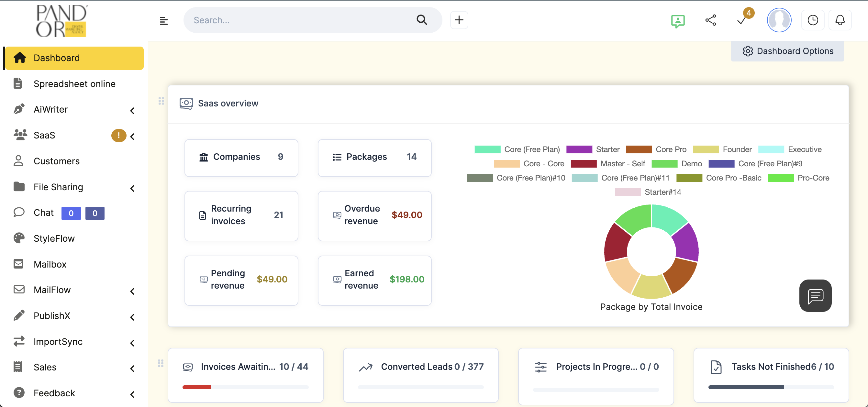The width and height of the screenshot is (868, 407).
Task: Expand the AiWriter submenu chevron
Action: click(x=132, y=111)
